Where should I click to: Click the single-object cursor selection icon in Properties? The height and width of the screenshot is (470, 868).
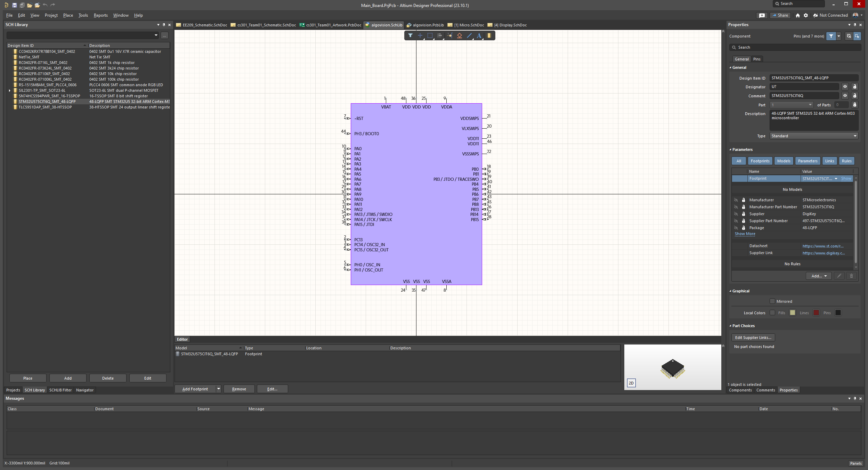[x=857, y=36]
